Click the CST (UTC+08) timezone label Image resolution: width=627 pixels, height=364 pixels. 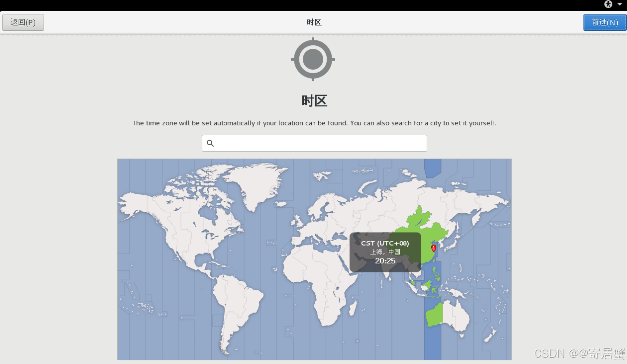click(x=385, y=243)
